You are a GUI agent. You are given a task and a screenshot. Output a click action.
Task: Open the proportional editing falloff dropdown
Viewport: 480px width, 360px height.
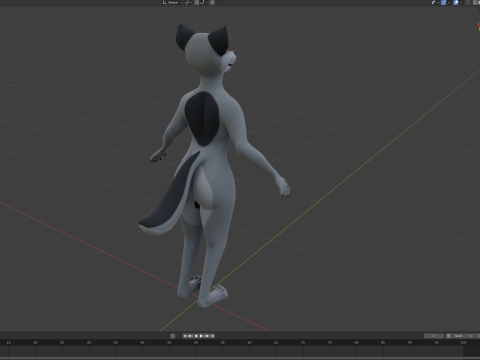[x=220, y=2]
